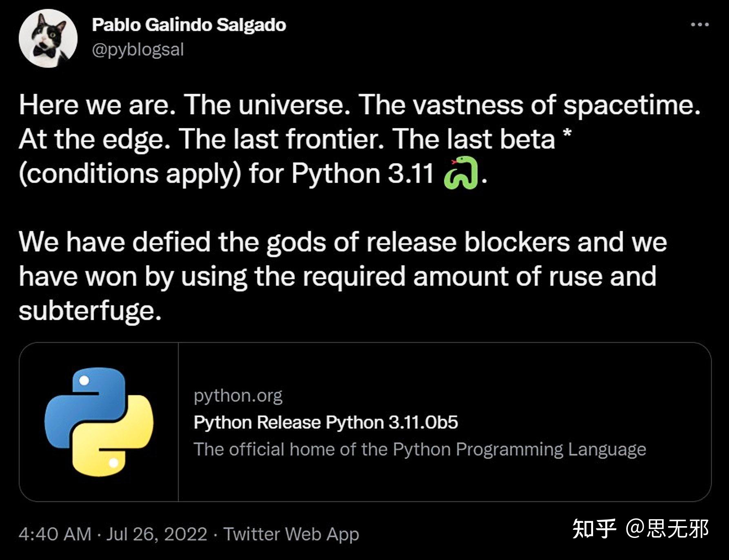Click the @pyblogsal handle

pos(138,49)
